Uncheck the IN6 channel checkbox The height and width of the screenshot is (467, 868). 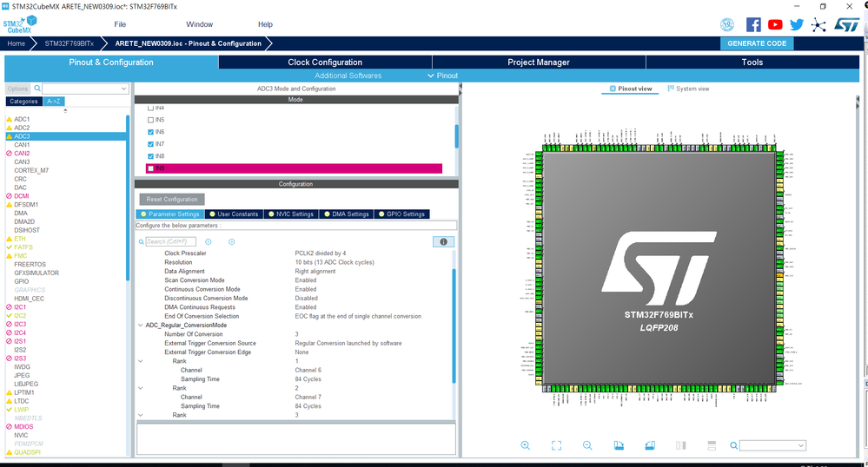point(150,132)
